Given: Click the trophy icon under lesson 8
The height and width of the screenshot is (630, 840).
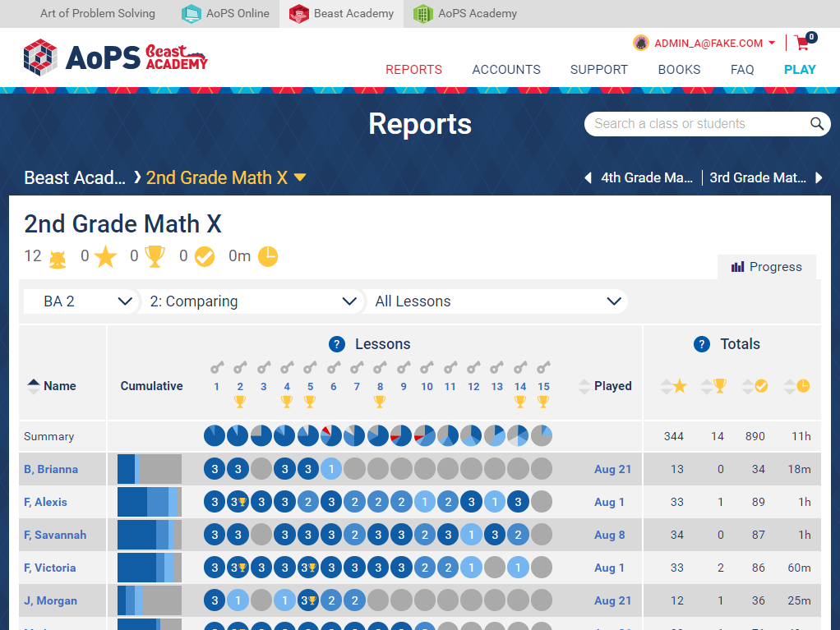Looking at the screenshot, I should pyautogui.click(x=380, y=402).
